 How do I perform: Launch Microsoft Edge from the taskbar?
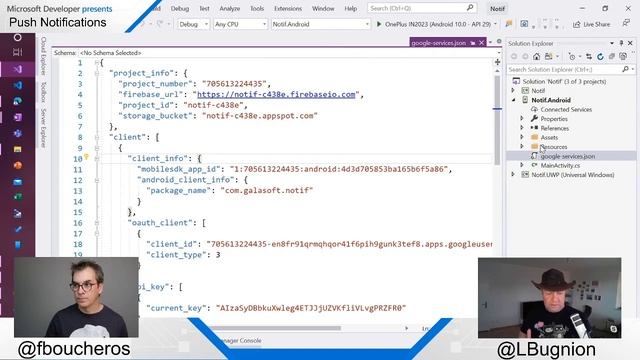pyautogui.click(x=18, y=101)
